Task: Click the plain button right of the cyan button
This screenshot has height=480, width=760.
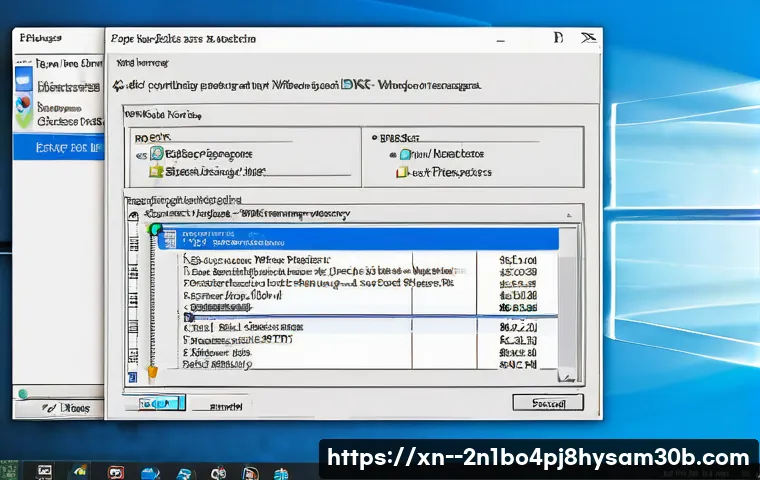Action: point(226,406)
